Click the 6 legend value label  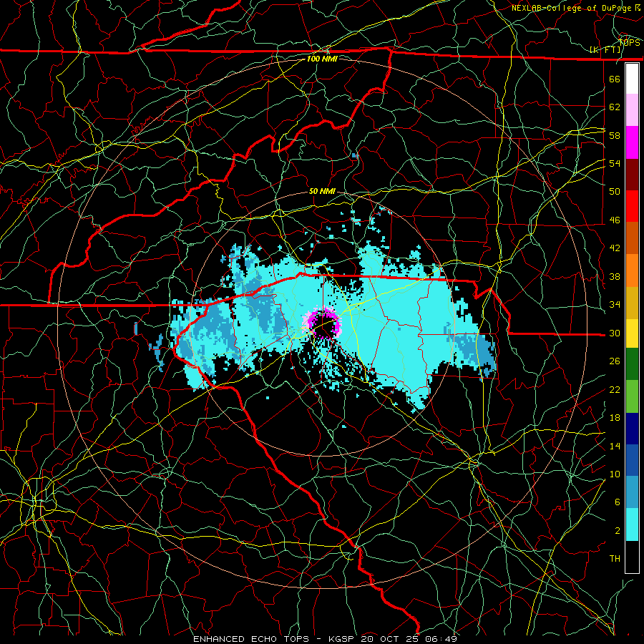click(618, 502)
